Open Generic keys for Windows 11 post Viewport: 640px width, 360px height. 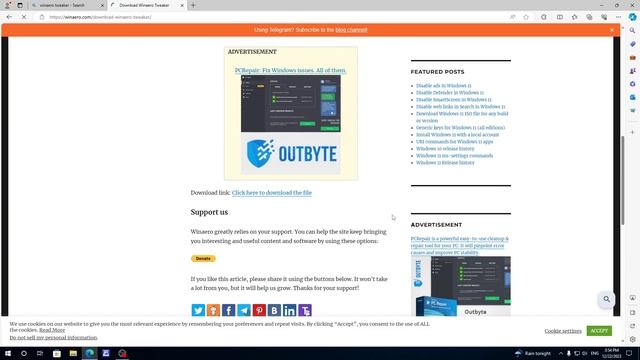[460, 128]
